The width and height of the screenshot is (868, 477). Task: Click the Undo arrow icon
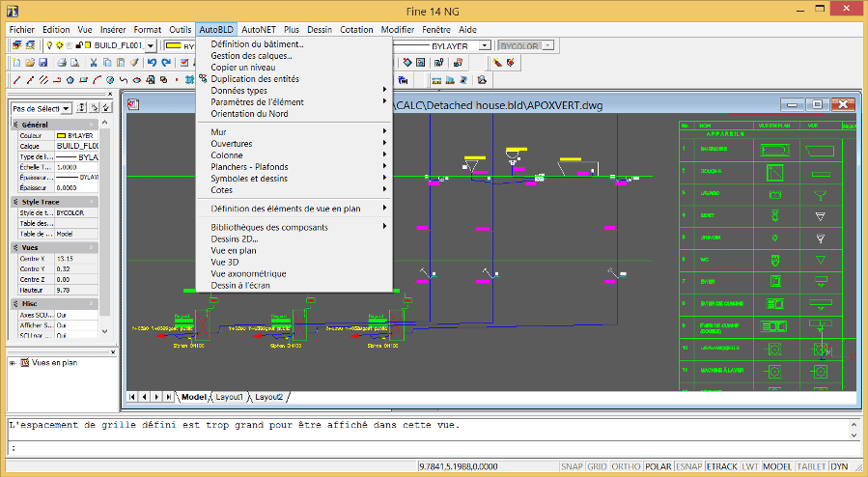coord(153,63)
